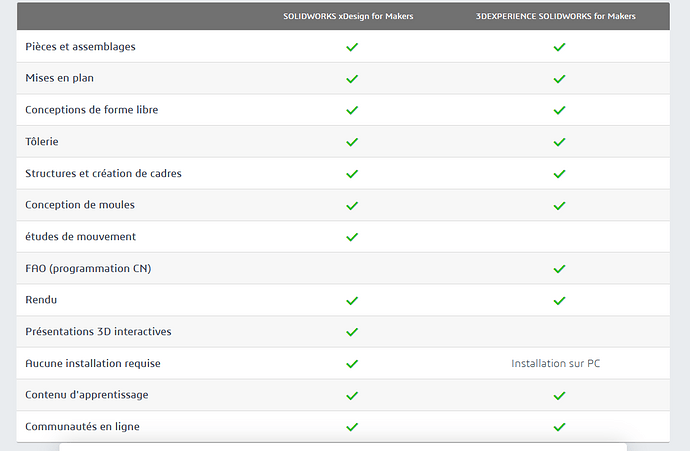Click xDesign checkmark in Rendu row
The image size is (690, 451).
coord(352,301)
